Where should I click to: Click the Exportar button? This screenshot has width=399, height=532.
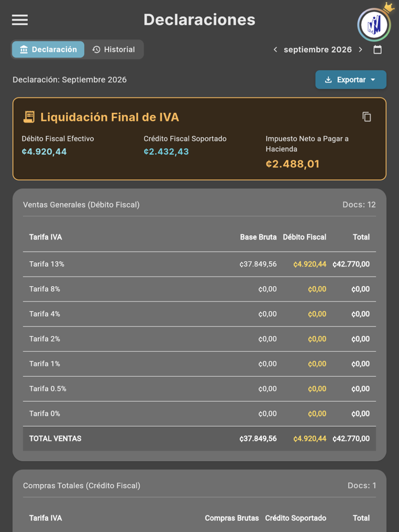tap(351, 80)
